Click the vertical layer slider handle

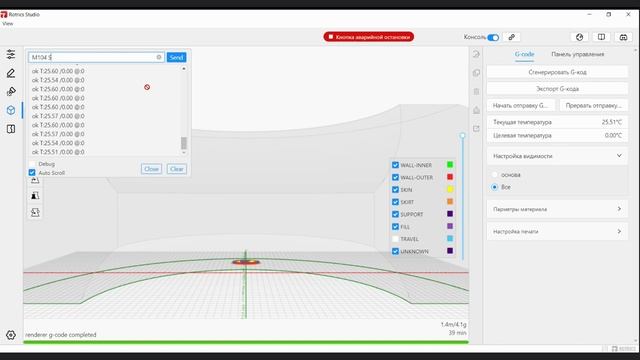(x=462, y=136)
